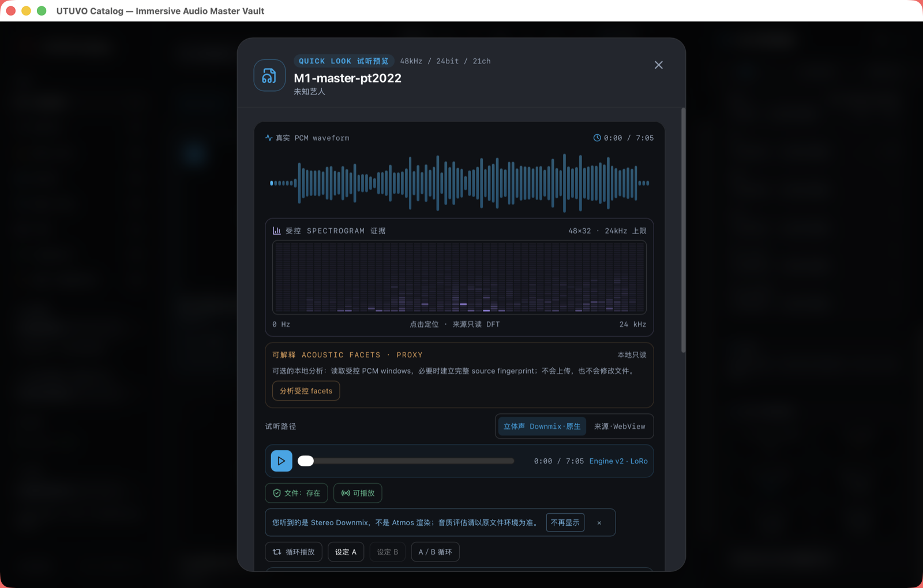Screen dimensions: 923x588
Task: Click the audio file headphone icon
Action: [x=269, y=76]
